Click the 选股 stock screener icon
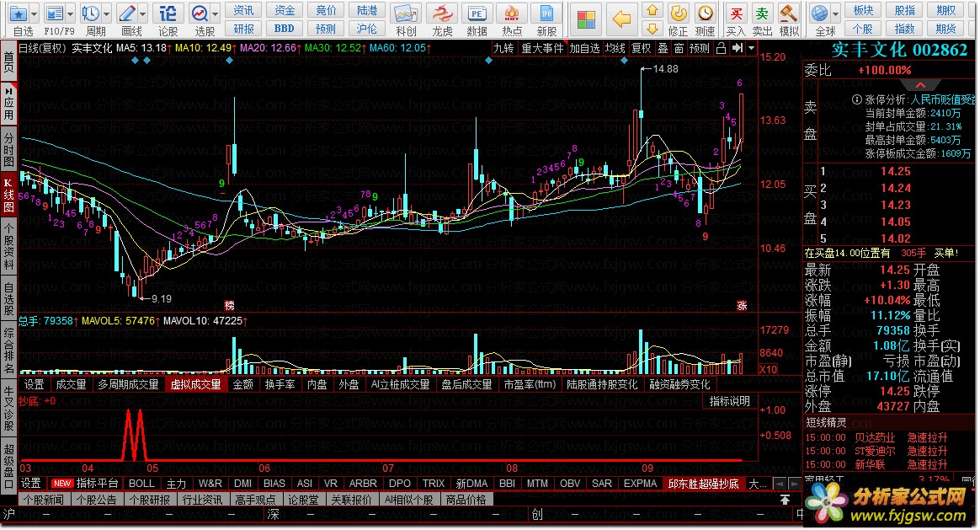 coord(200,13)
